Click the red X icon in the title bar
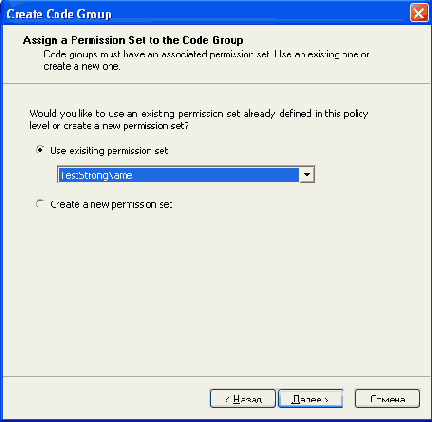Viewport: 432px width, 422px height. pos(419,13)
